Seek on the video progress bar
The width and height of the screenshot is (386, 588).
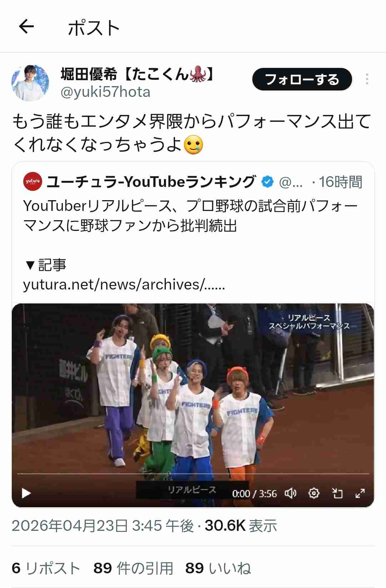(x=193, y=474)
